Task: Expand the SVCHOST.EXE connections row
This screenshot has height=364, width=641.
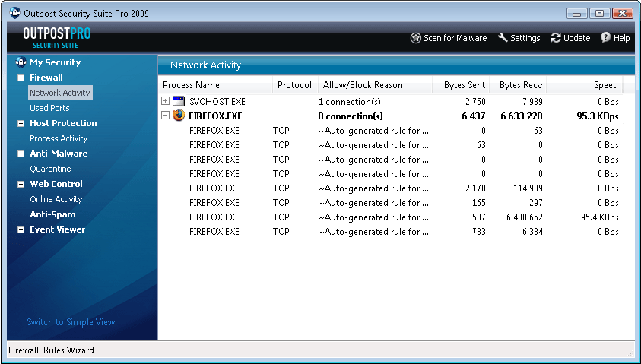Action: [166, 101]
